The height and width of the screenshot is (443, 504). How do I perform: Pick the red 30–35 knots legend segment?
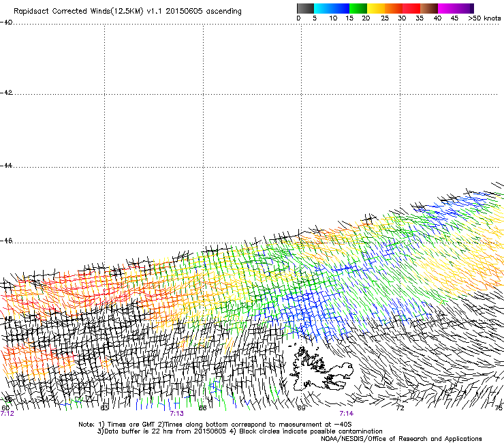[x=411, y=8]
